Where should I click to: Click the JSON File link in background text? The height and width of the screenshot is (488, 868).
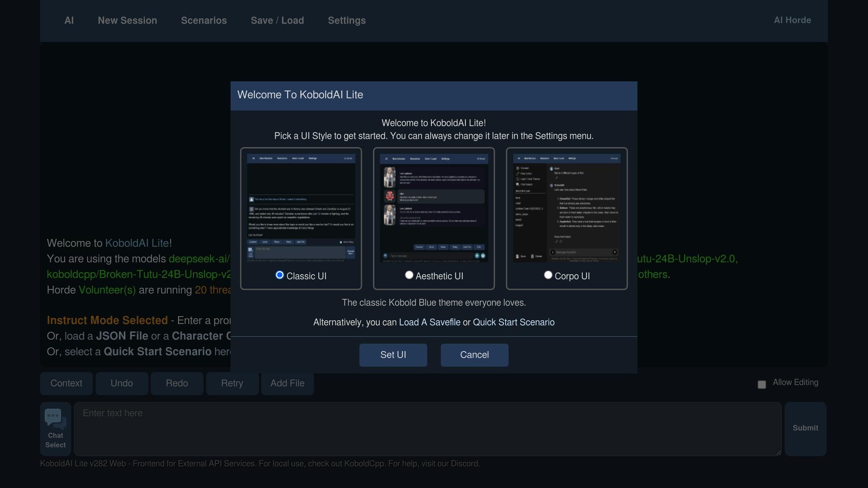coord(122,336)
